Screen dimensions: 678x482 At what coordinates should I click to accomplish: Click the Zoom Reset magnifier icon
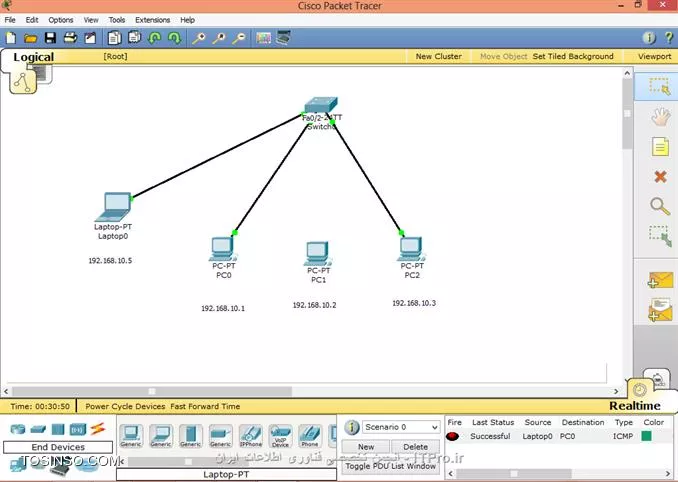pyautogui.click(x=219, y=38)
